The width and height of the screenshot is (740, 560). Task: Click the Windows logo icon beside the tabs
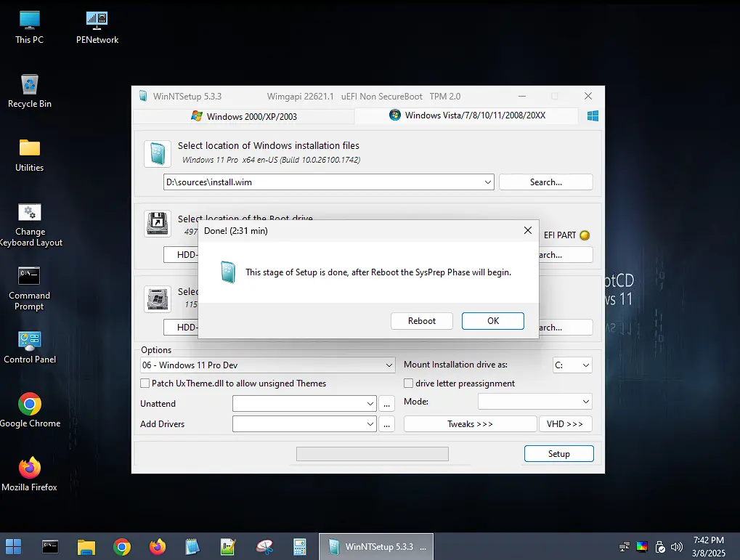pyautogui.click(x=593, y=115)
